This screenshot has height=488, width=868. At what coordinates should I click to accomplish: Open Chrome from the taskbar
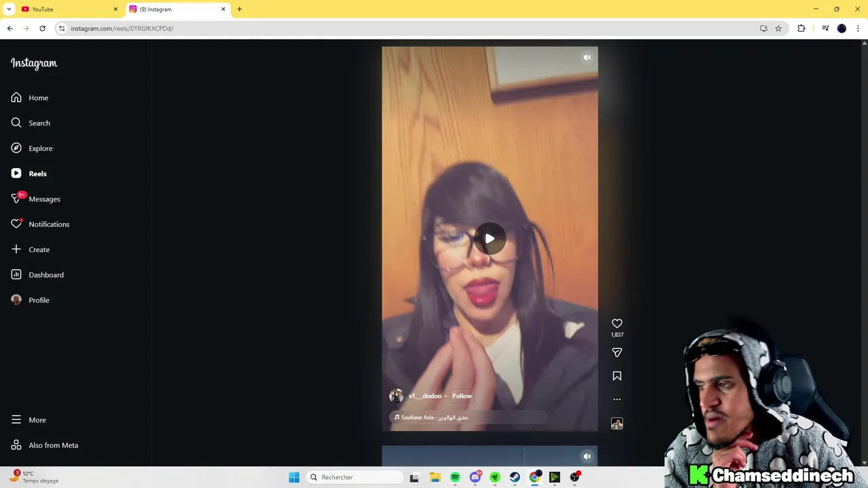pyautogui.click(x=535, y=477)
